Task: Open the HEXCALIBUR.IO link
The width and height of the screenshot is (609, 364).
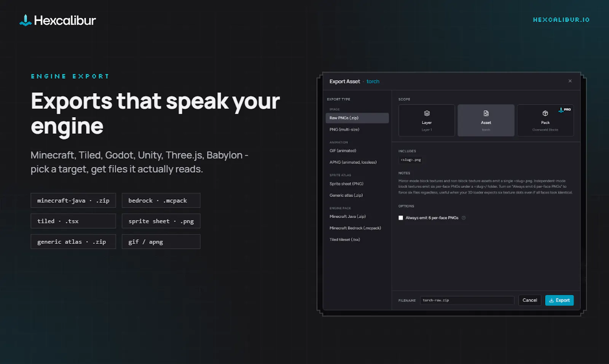Action: [561, 20]
